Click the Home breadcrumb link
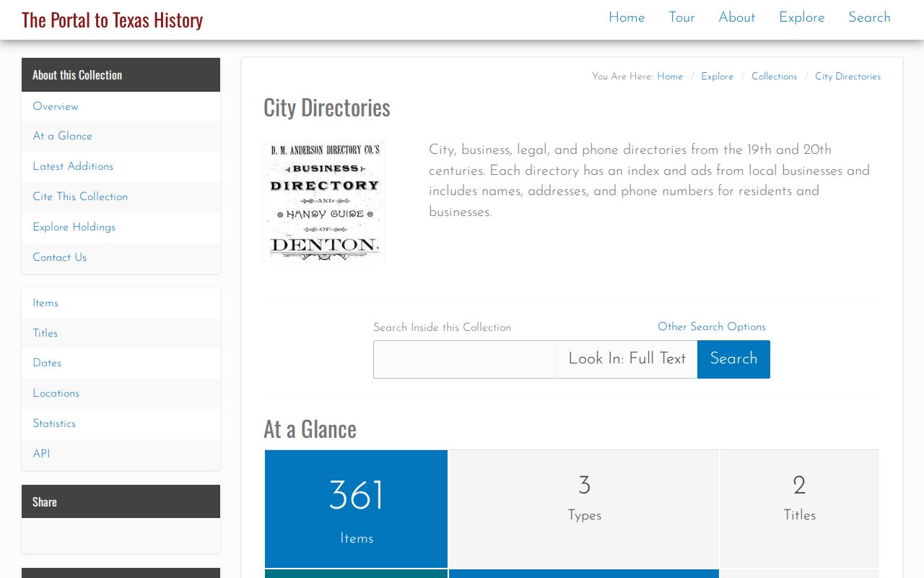Viewport: 924px width, 578px height. [x=670, y=77]
